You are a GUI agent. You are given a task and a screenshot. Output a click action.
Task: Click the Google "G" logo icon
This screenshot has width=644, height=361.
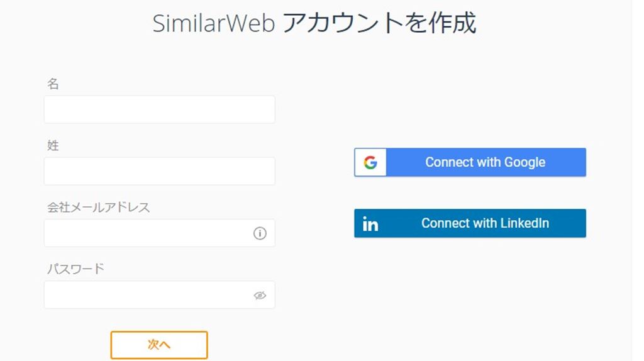pos(370,162)
